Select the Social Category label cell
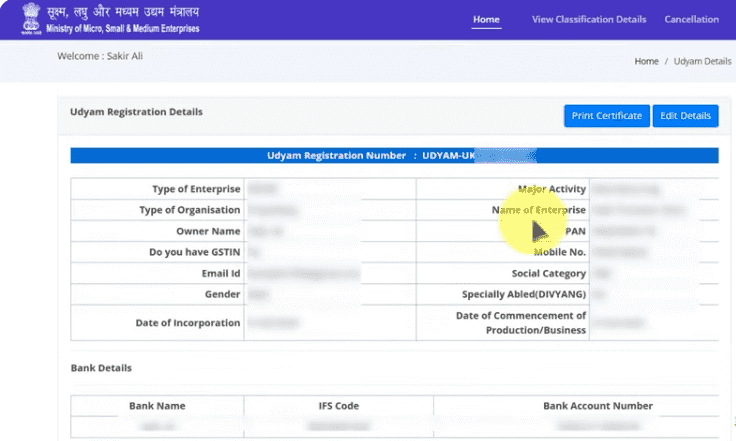Screen dimensions: 736x441 [548, 273]
